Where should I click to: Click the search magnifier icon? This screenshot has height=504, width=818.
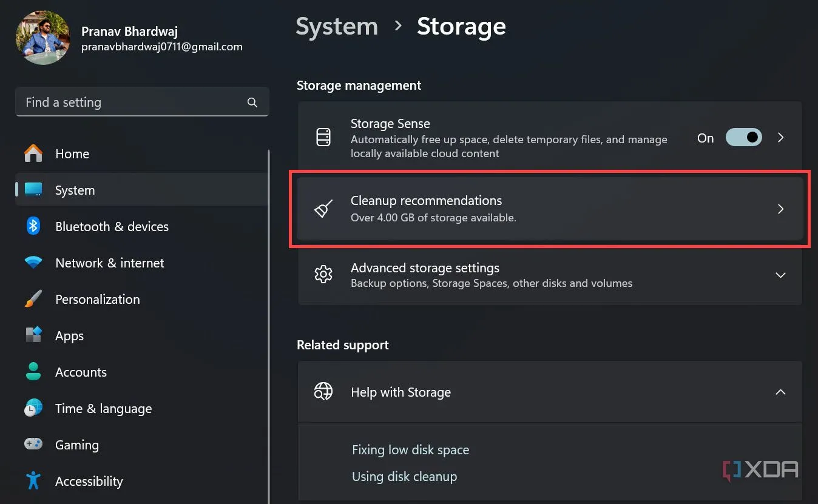point(252,102)
